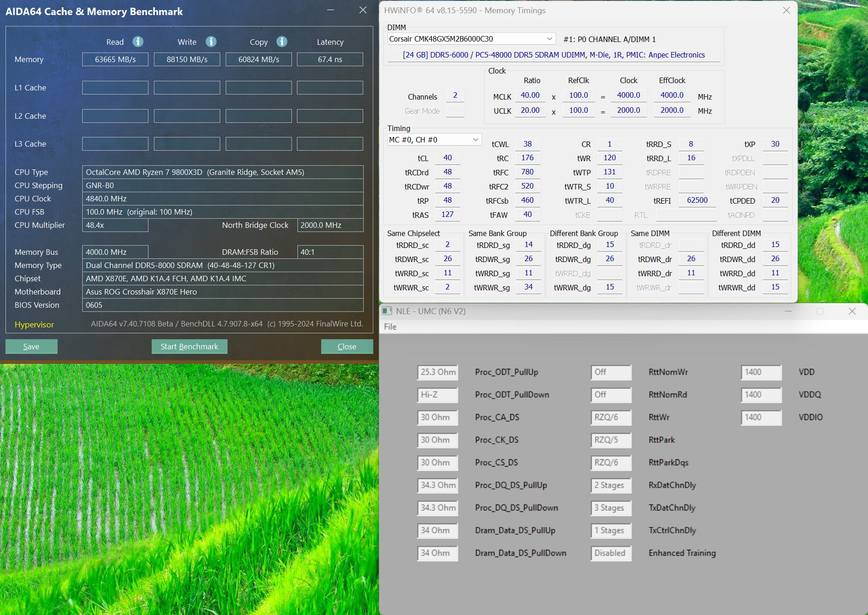
Task: Close the NLE - UMC window
Action: tap(852, 311)
